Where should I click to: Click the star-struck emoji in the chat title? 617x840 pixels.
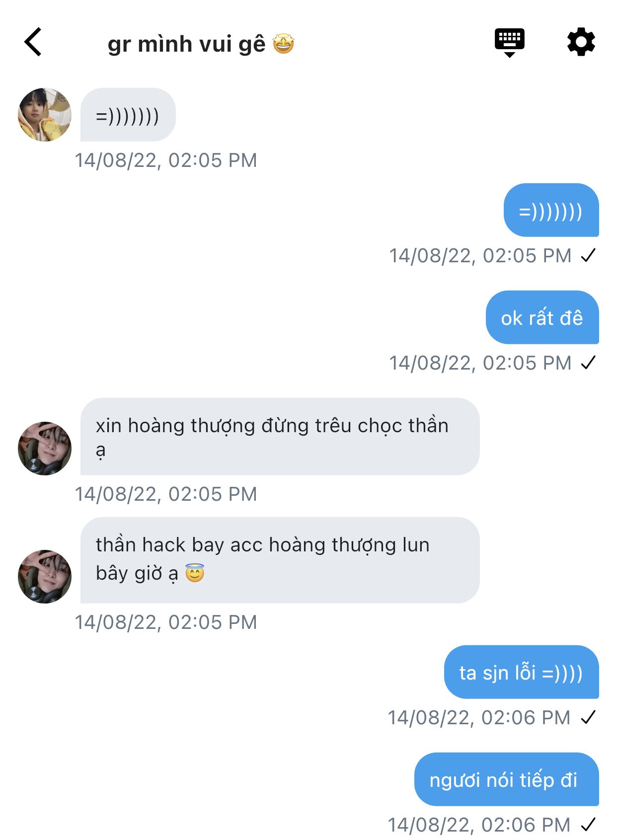coord(284,44)
